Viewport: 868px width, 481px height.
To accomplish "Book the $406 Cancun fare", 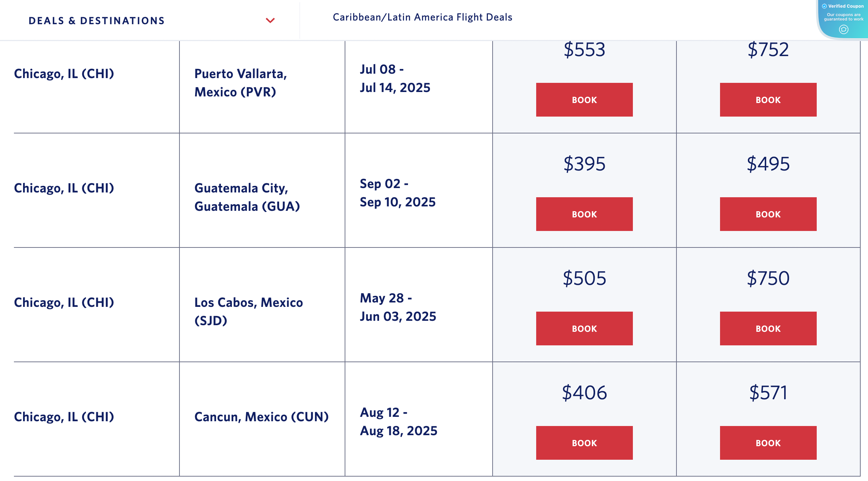I will (x=584, y=443).
